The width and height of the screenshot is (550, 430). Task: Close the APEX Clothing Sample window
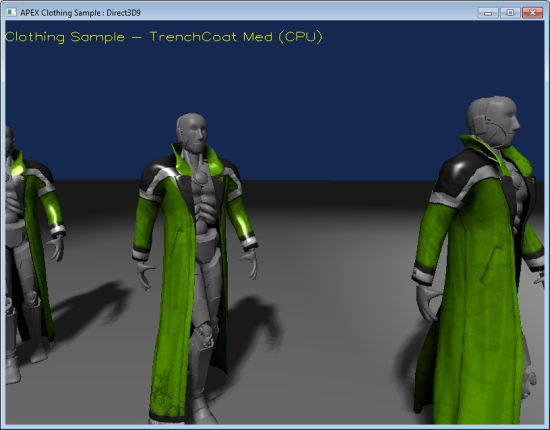532,13
